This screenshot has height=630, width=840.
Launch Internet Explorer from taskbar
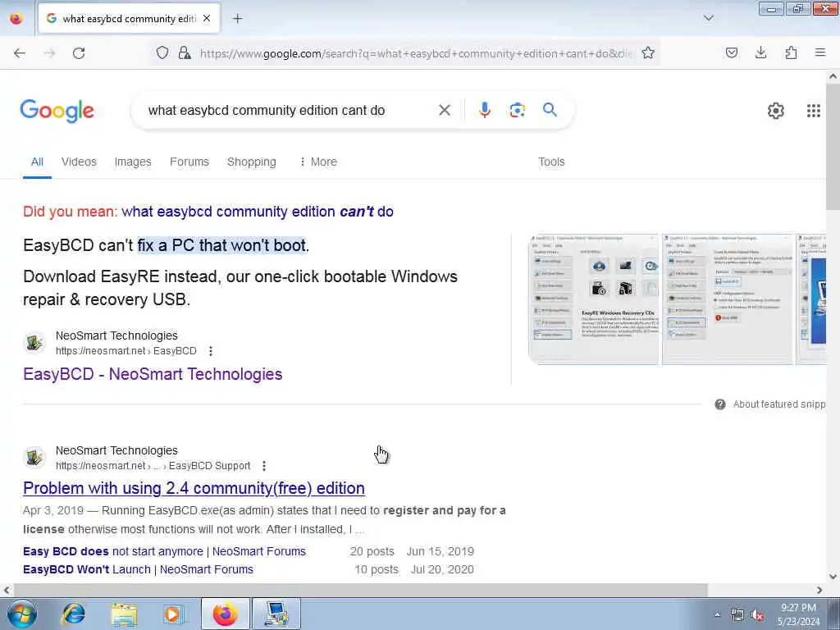point(73,614)
